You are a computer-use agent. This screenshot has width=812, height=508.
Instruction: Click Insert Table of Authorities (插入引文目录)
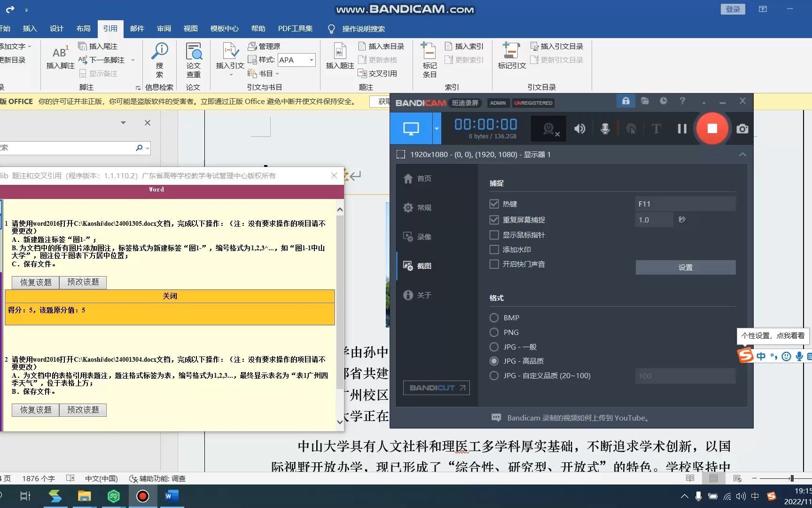557,46
